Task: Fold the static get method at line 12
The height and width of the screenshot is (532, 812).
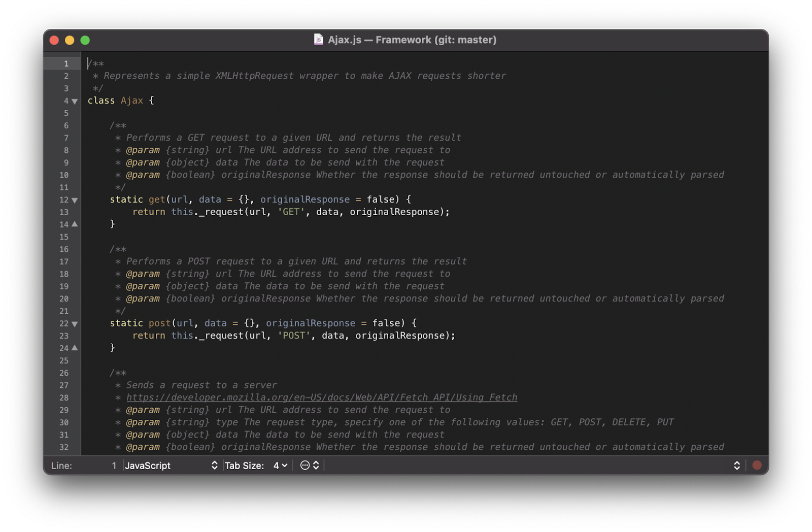Action: tap(75, 200)
